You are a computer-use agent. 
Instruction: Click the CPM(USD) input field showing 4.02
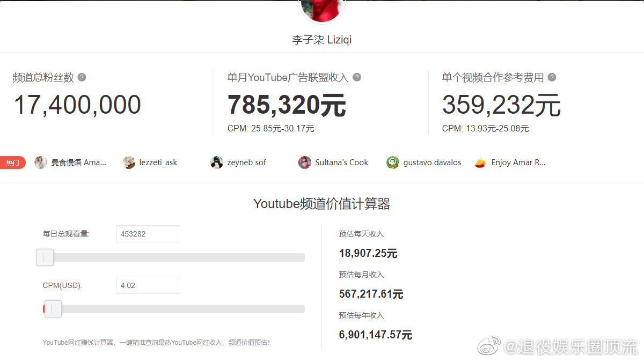148,285
